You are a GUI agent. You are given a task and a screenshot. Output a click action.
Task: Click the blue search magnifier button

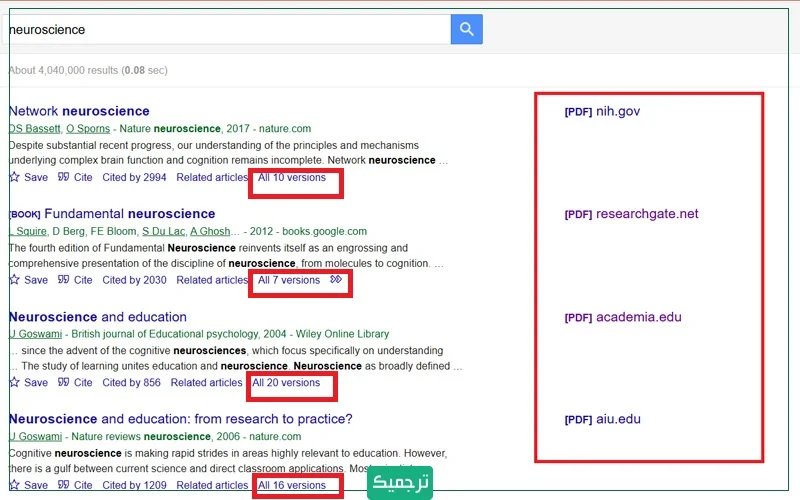click(466, 29)
